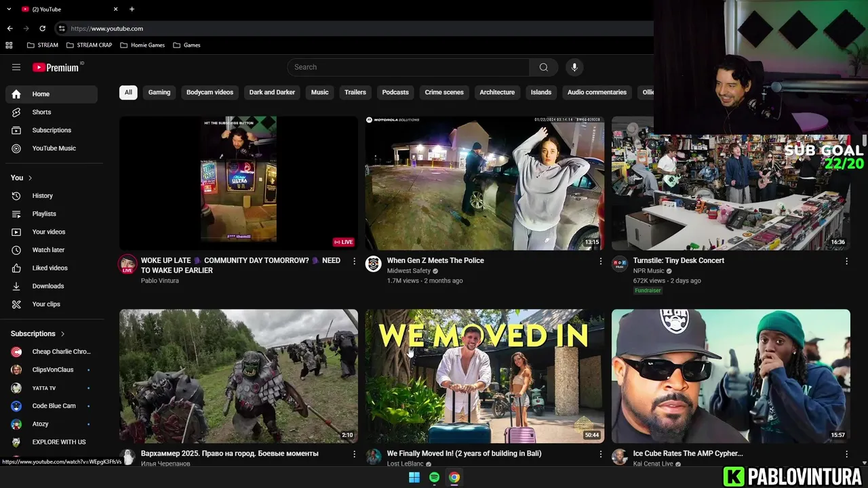Open STREAM bookmark folder
This screenshot has height=488, width=868.
tap(43, 45)
